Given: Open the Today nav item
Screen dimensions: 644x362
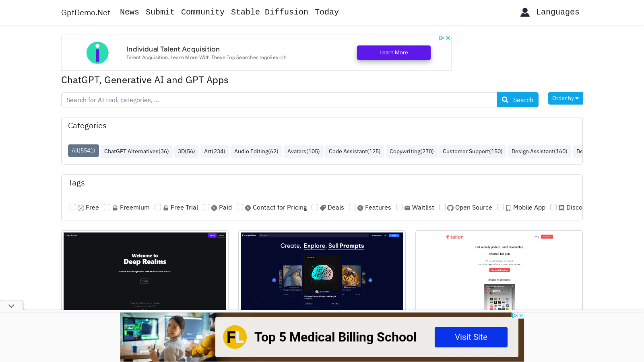Looking at the screenshot, I should [326, 12].
